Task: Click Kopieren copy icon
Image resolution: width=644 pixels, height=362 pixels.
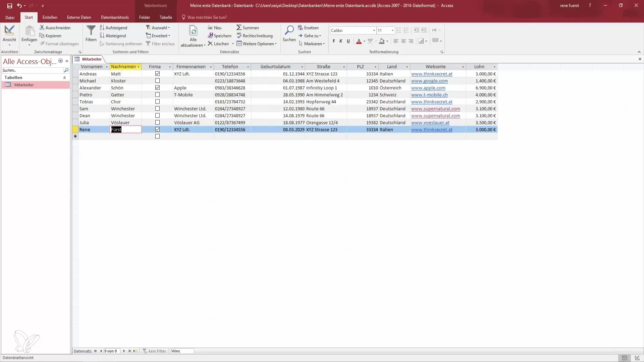Action: click(x=42, y=36)
